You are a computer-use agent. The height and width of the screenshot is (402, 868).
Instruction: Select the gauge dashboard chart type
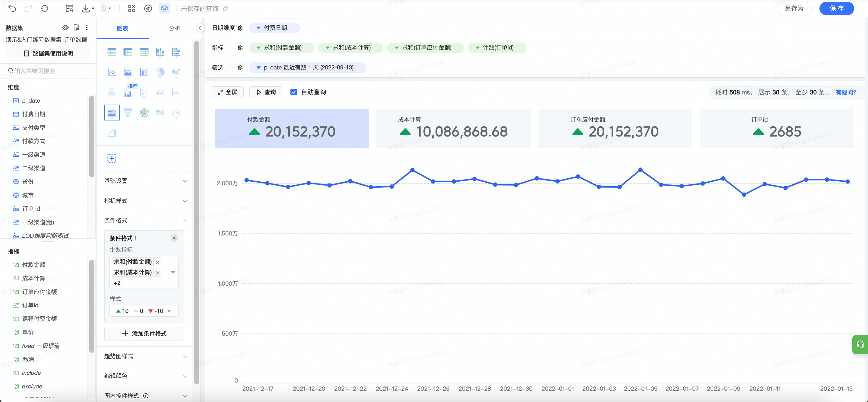pyautogui.click(x=176, y=113)
